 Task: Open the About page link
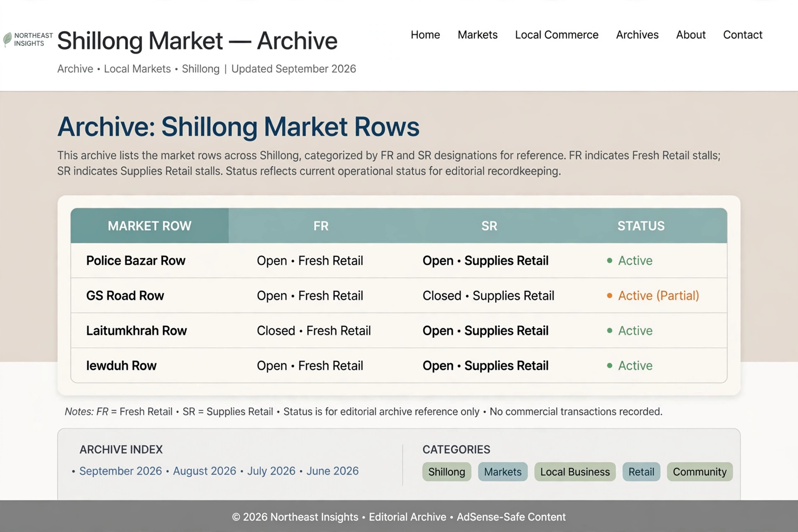(x=691, y=35)
